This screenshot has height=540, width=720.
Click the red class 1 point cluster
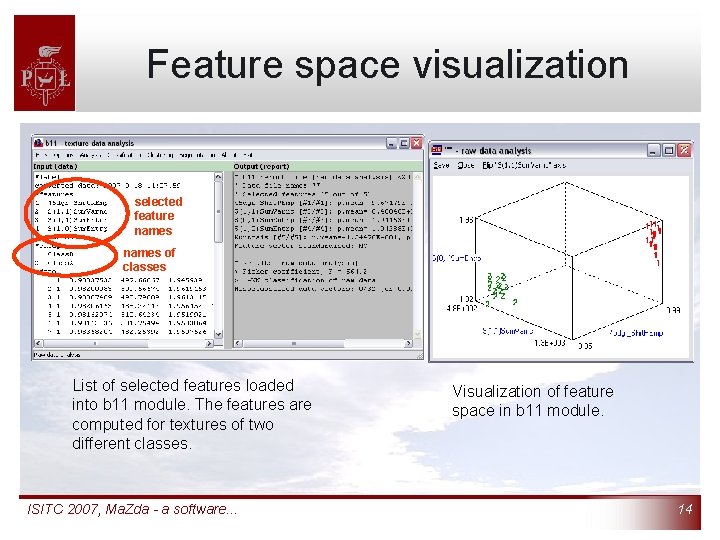pos(653,241)
